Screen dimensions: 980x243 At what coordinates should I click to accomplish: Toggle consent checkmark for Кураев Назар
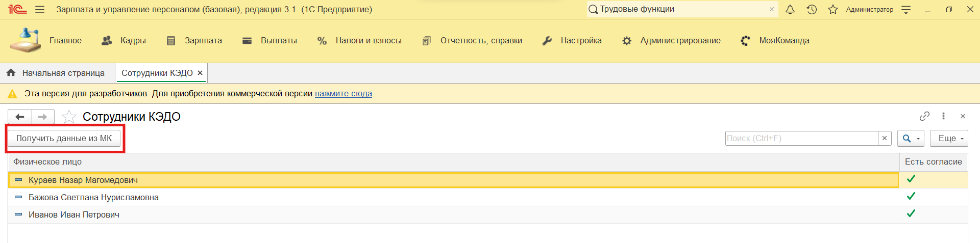point(911,179)
